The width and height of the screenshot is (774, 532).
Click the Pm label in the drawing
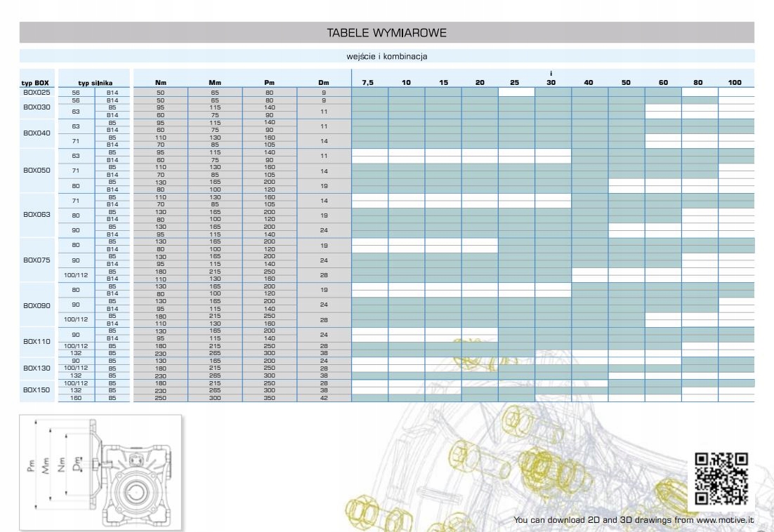31,466
